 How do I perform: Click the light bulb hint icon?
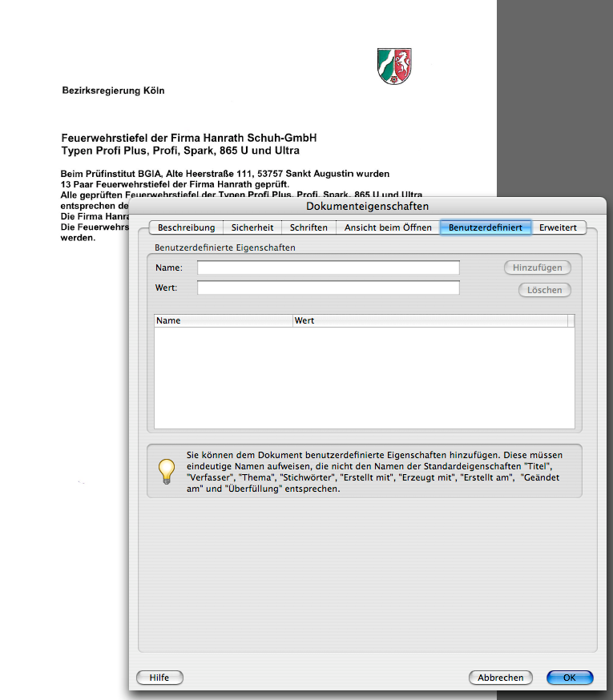click(167, 472)
